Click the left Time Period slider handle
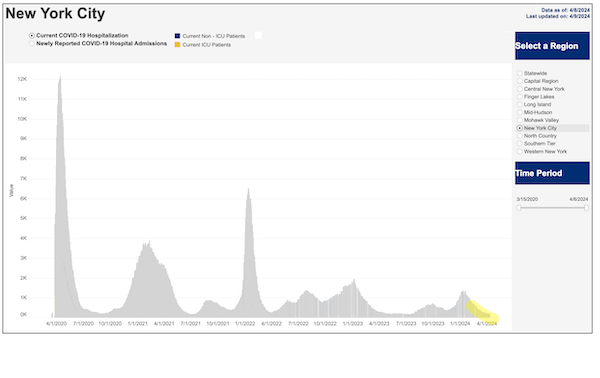The width and height of the screenshot is (600, 378). (x=519, y=208)
